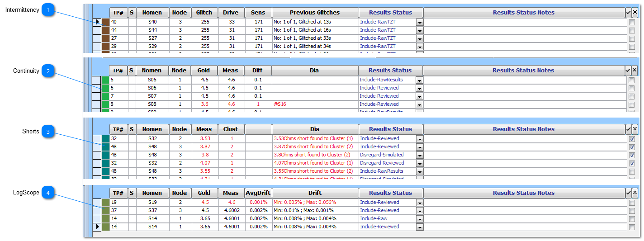Click the Results Status Notes field for S37
Image resolution: width=644 pixels, height=241 pixels.
tap(525, 210)
